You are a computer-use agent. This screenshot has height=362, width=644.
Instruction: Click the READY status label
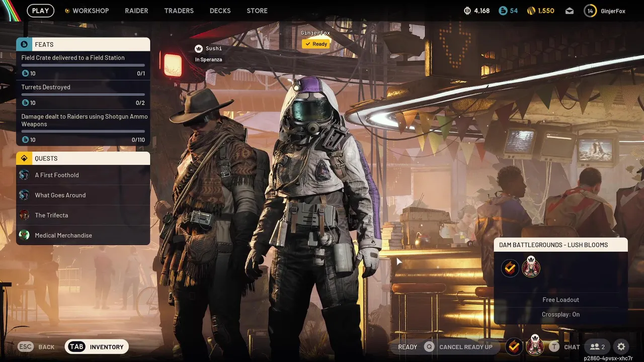point(408,347)
